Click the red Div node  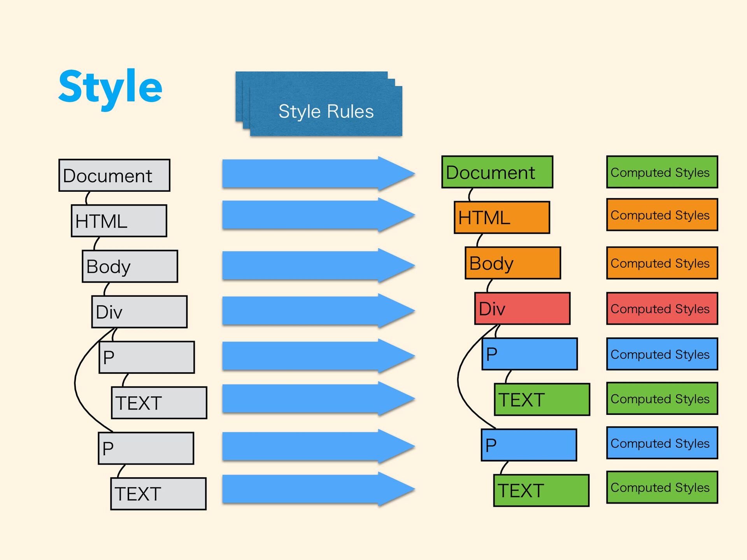522,308
